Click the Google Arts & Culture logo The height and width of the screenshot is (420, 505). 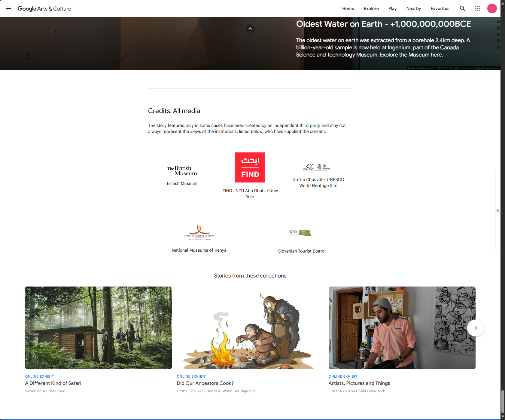44,9
